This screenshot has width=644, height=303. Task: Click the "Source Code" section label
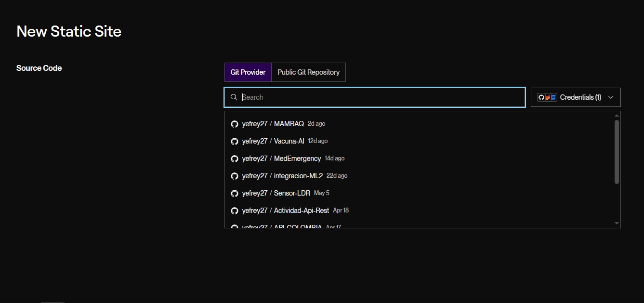tap(39, 68)
